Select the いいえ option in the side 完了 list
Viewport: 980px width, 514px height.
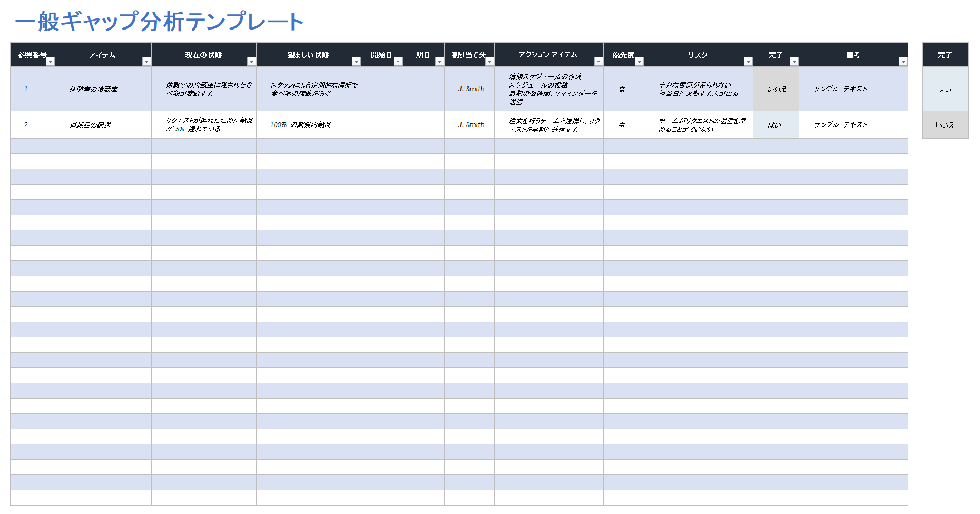(x=945, y=125)
